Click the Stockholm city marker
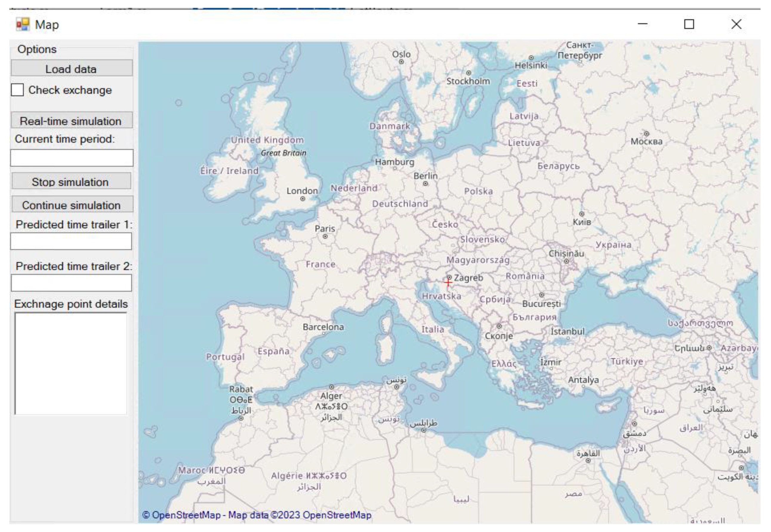This screenshot has width=771, height=532. tap(468, 73)
